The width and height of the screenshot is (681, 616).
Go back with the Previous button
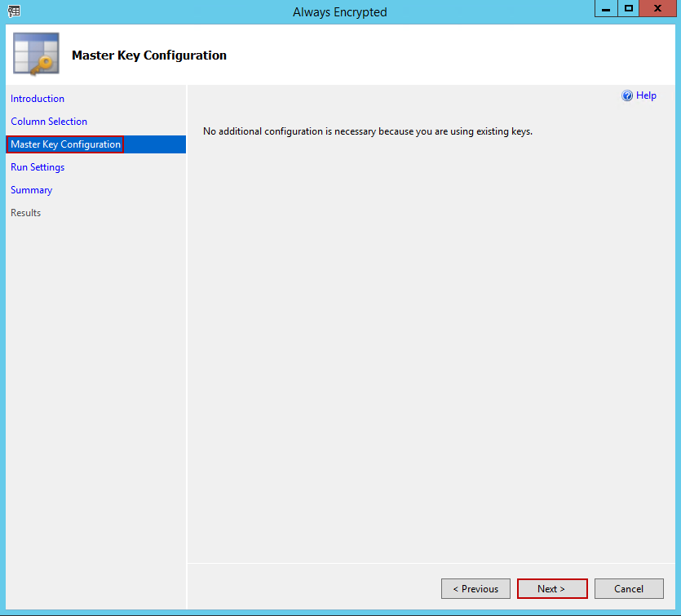coord(475,588)
